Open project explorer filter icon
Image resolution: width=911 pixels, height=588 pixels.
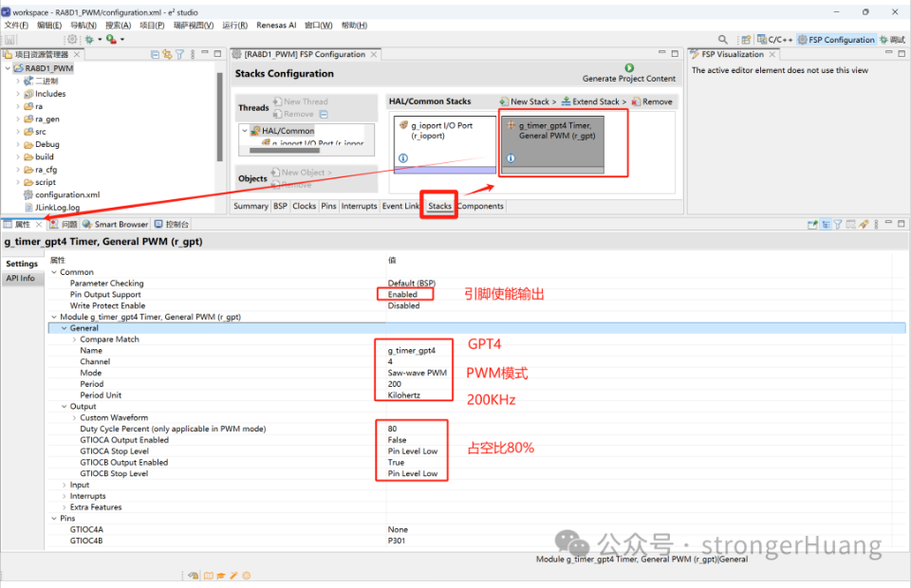pyautogui.click(x=180, y=54)
